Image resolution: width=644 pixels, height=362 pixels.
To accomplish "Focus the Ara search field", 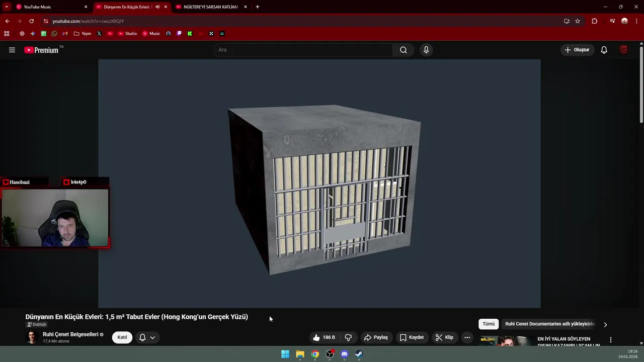I will (x=303, y=50).
